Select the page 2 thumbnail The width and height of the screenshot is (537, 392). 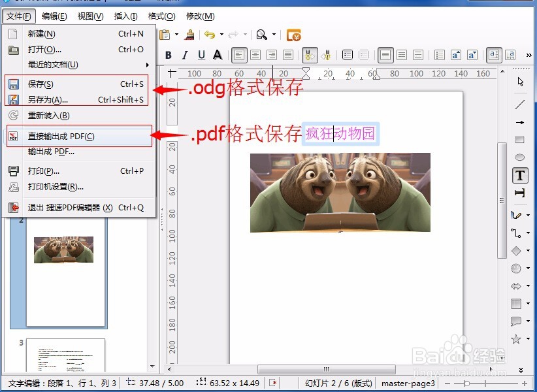(65, 272)
